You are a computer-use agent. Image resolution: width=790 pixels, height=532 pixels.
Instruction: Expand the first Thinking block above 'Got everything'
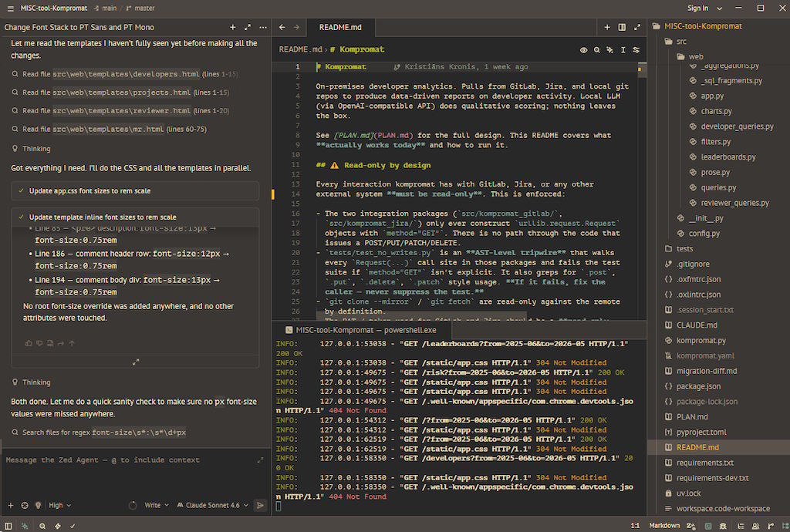pyautogui.click(x=31, y=149)
